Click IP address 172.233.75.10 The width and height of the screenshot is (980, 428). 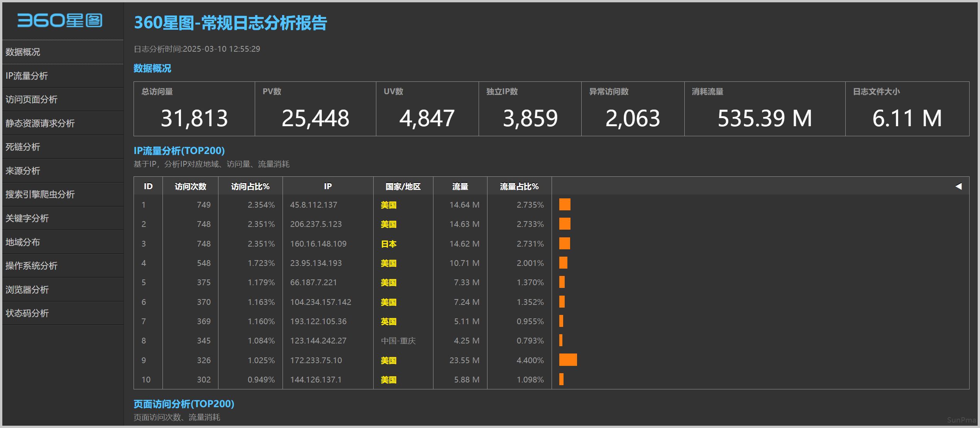(316, 360)
